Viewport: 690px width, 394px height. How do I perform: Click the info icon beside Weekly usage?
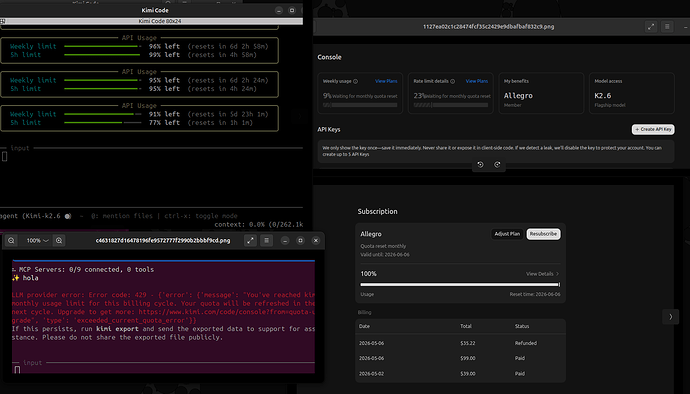click(x=356, y=81)
